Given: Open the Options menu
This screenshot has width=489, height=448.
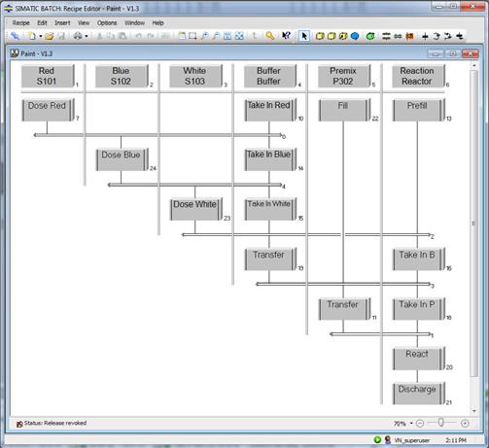Looking at the screenshot, I should [x=107, y=23].
